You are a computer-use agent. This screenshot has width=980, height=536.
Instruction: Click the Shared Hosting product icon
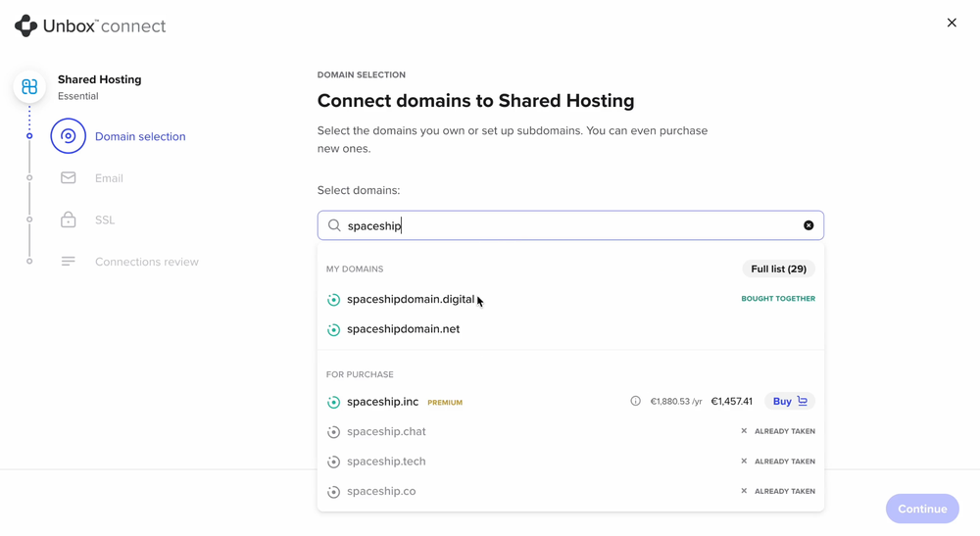[29, 87]
